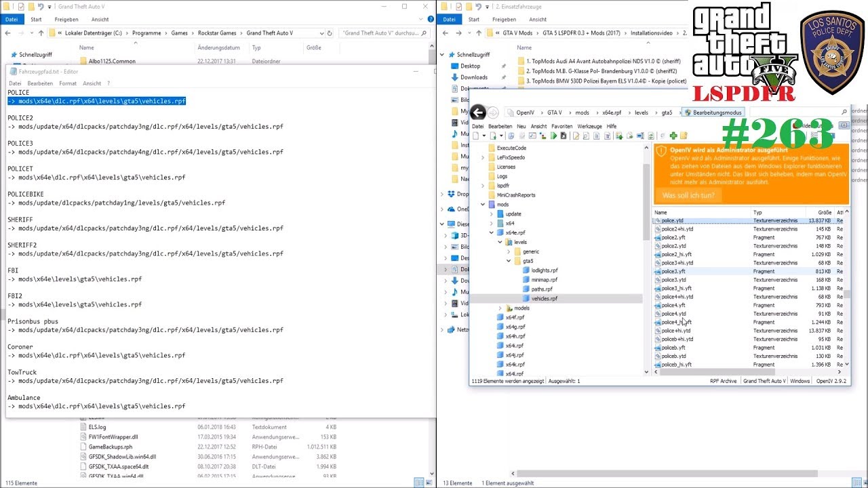
Task: Open OpenIV Werkzeuge menu
Action: point(589,126)
